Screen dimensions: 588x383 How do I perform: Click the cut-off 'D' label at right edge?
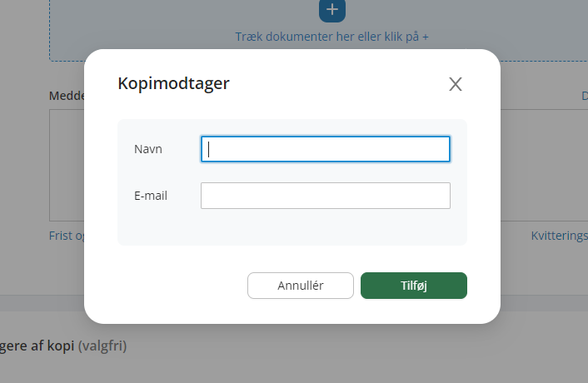click(584, 96)
